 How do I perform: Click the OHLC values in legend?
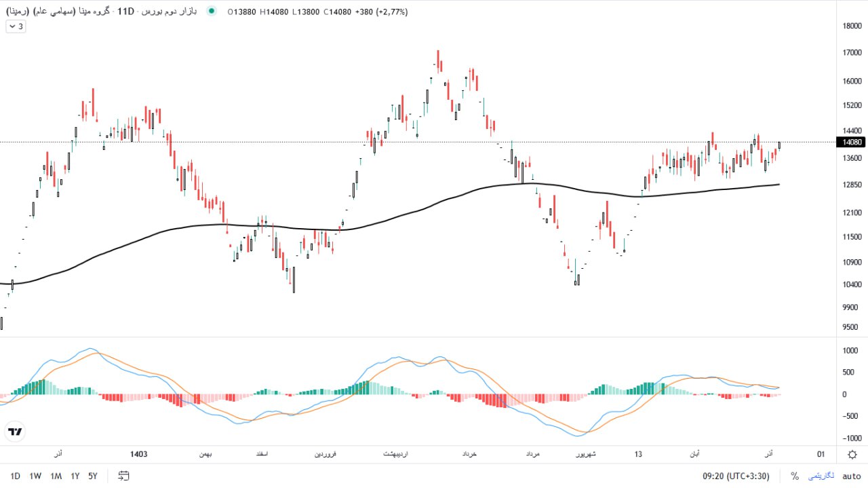click(x=317, y=12)
